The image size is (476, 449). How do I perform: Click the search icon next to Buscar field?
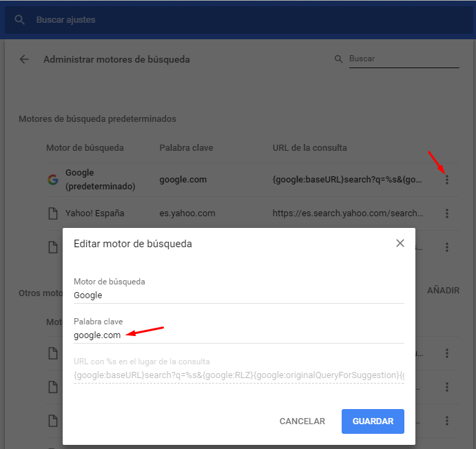click(x=338, y=59)
